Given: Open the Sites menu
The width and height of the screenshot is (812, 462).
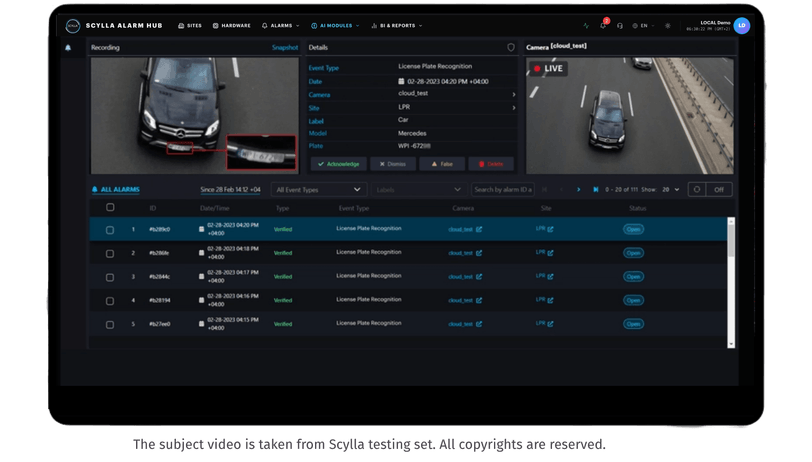Looking at the screenshot, I should pyautogui.click(x=190, y=25).
